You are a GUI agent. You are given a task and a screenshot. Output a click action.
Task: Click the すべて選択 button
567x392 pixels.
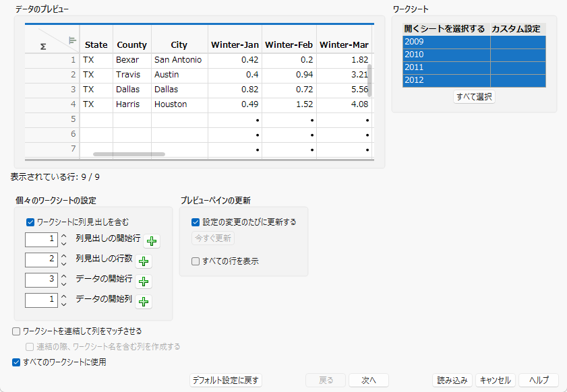474,97
